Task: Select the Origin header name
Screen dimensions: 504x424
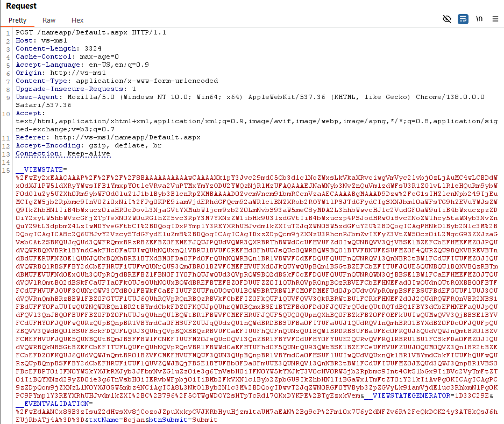Action: (x=29, y=73)
